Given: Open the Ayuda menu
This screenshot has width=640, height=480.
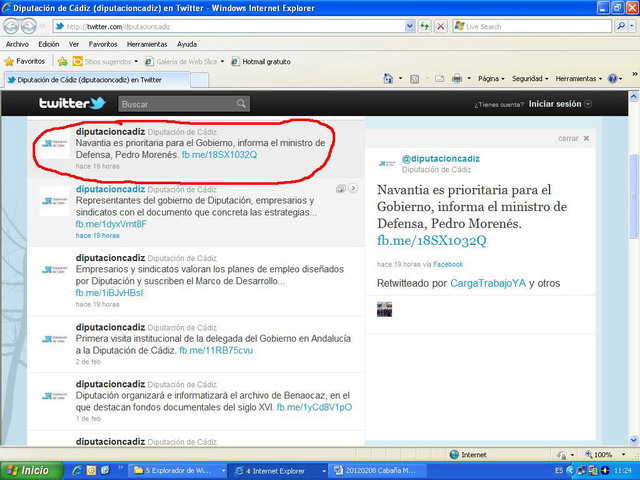Looking at the screenshot, I should click(187, 44).
